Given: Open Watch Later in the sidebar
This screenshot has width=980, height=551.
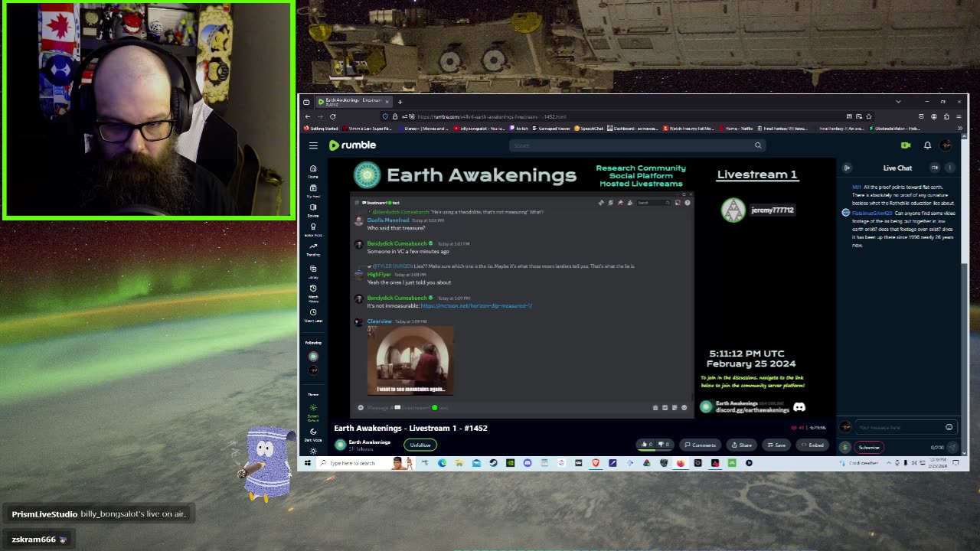Looking at the screenshot, I should [x=313, y=315].
